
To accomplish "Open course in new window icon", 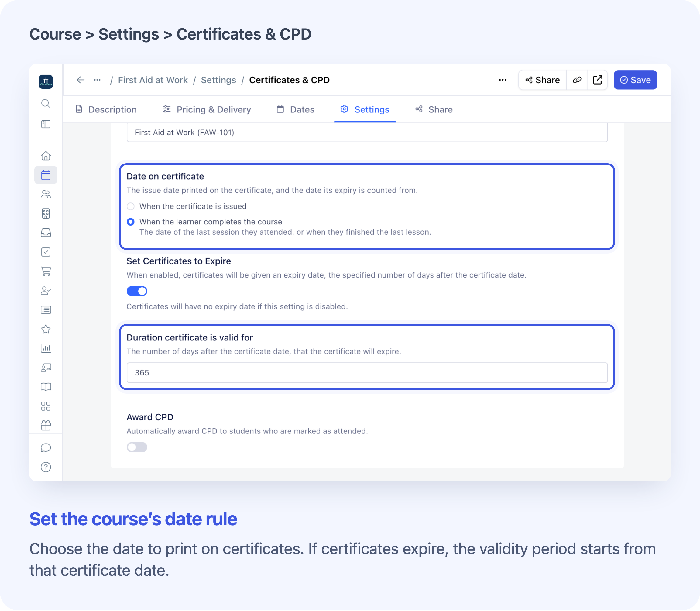I will click(x=597, y=80).
